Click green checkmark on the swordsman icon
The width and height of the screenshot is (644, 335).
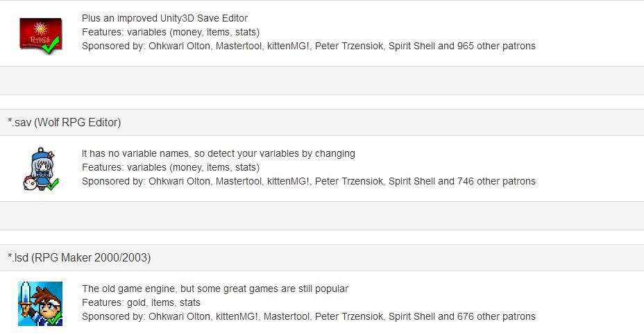pos(54,318)
